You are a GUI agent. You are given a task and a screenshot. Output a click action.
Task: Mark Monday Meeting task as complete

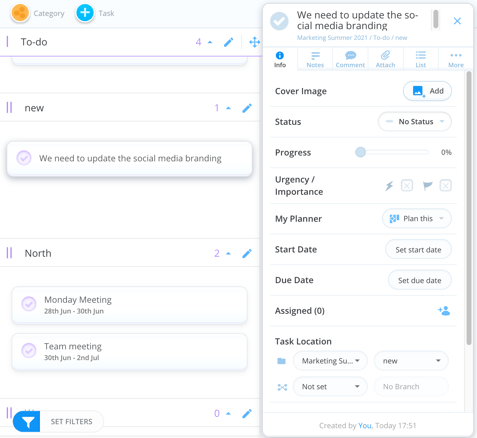[29, 304]
